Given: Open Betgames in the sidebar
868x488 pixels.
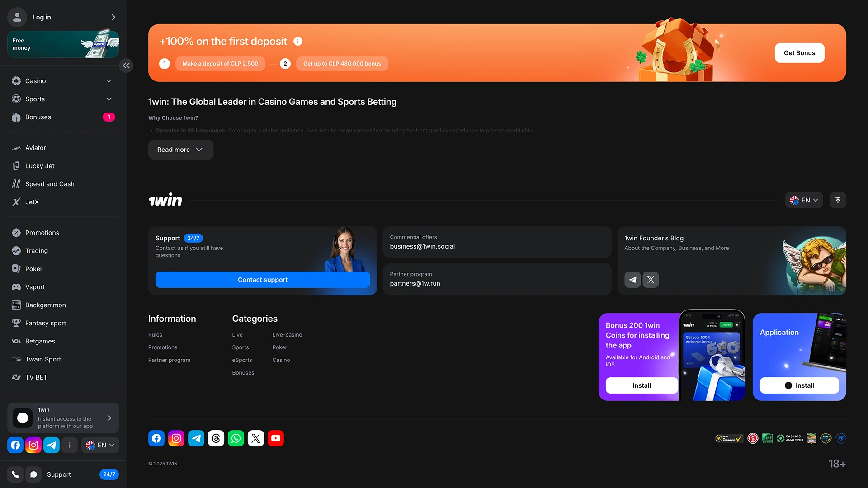Looking at the screenshot, I should pyautogui.click(x=63, y=341).
